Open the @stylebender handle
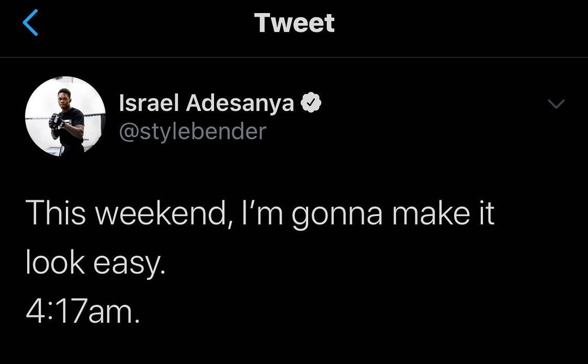Screen dimensions: 588x364 coord(192,131)
